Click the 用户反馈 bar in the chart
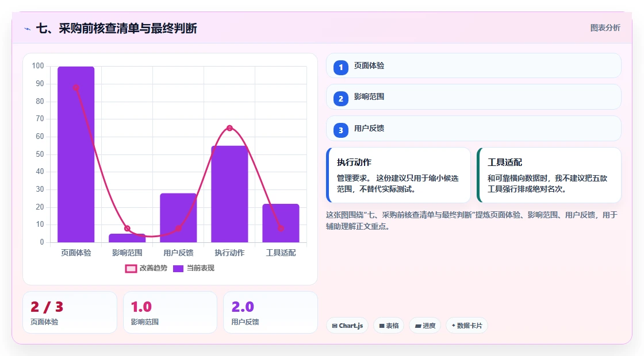The height and width of the screenshot is (356, 644). 178,218
